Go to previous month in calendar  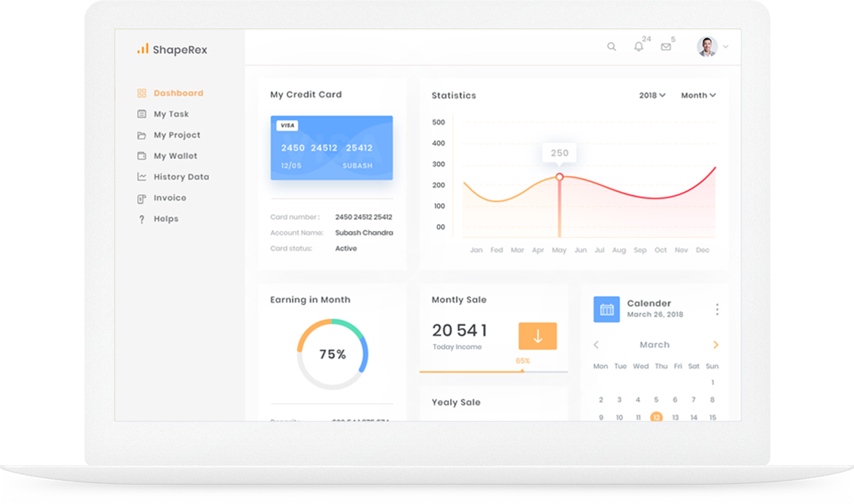[x=597, y=345]
